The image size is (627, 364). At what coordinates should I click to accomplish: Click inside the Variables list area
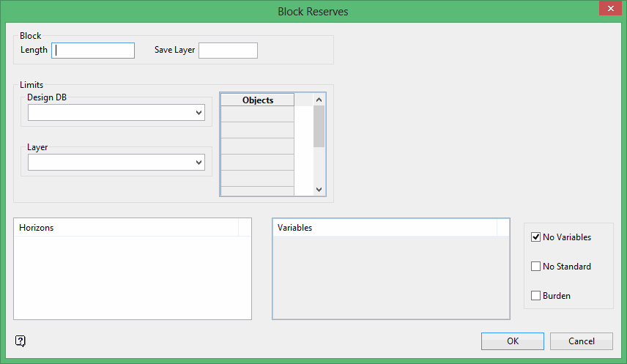coord(390,277)
